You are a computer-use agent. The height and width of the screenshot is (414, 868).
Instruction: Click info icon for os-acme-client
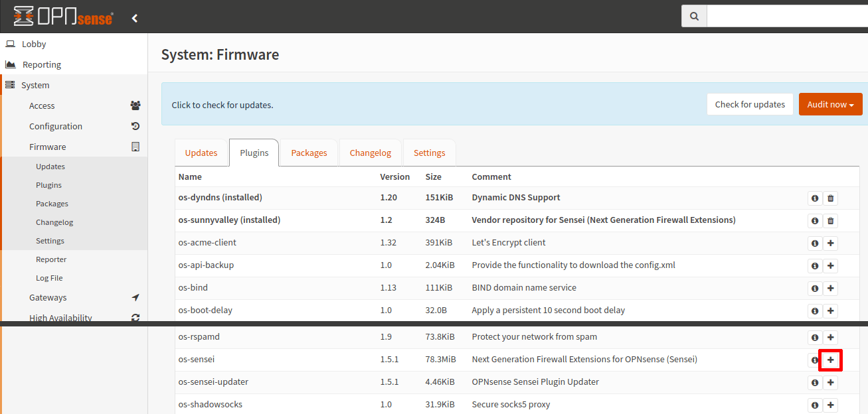tap(814, 243)
